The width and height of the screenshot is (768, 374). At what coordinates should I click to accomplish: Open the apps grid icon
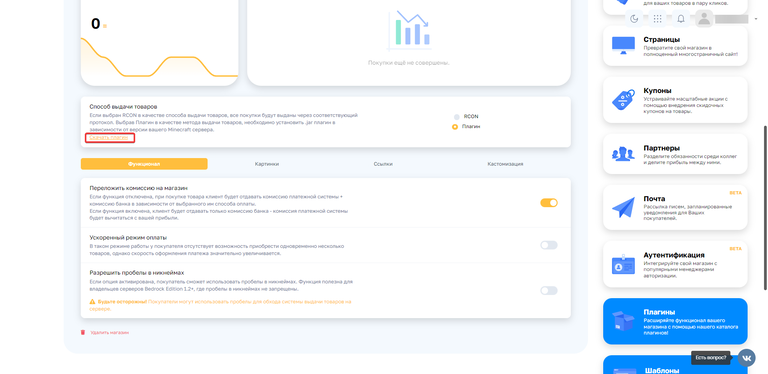657,19
